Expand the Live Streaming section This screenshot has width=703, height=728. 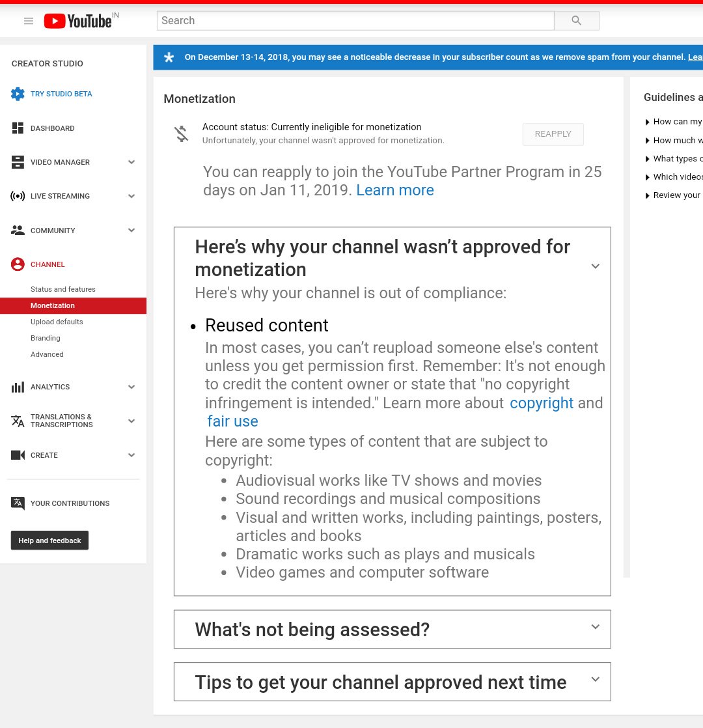click(131, 196)
